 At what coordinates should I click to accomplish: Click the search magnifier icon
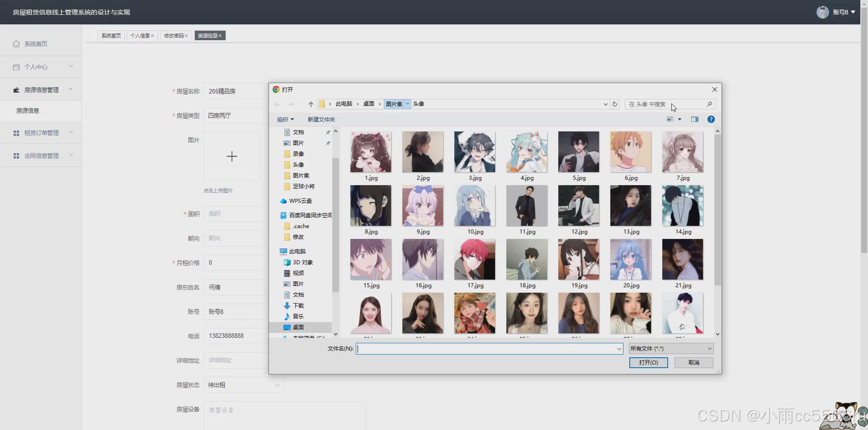coord(709,104)
